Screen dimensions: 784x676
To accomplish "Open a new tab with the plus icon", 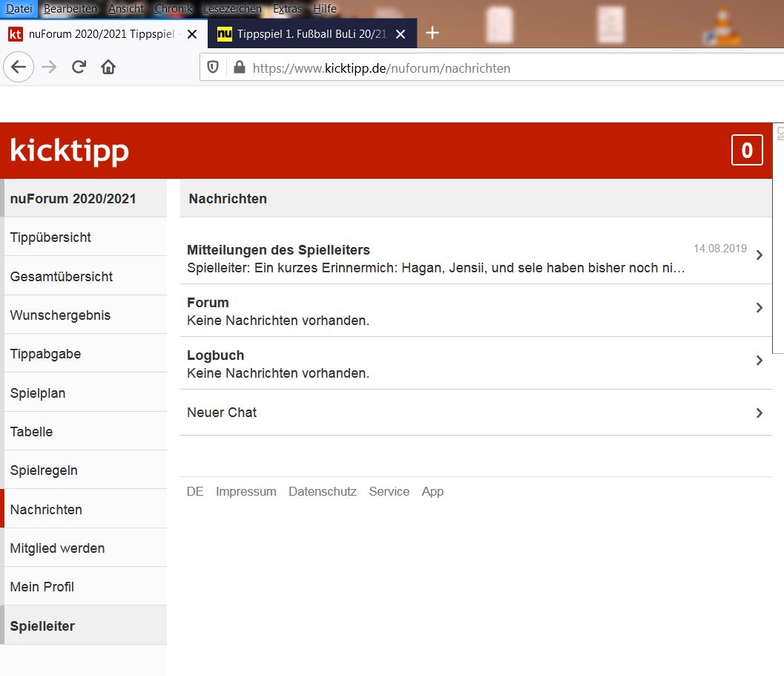I will point(432,33).
